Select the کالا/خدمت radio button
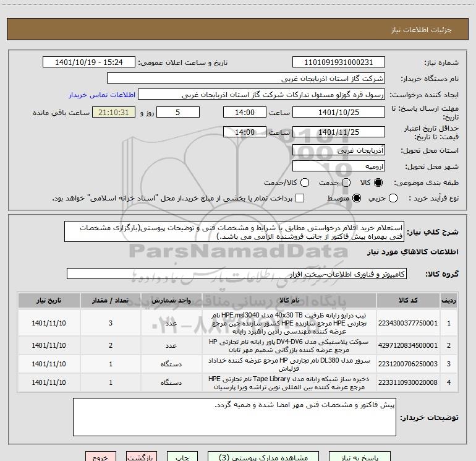The width and height of the screenshot is (476, 461). click(x=305, y=183)
